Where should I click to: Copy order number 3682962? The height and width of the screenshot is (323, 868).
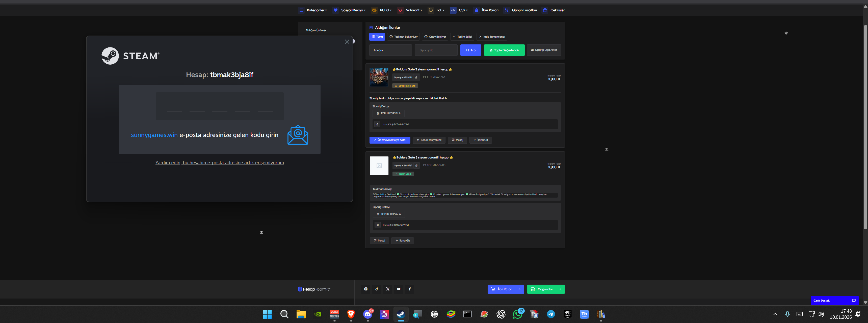tap(416, 165)
